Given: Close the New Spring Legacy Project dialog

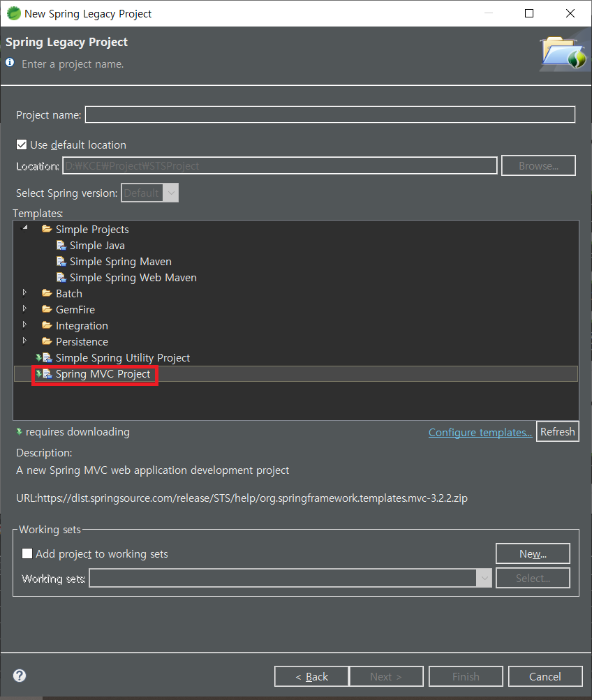Looking at the screenshot, I should [x=570, y=13].
